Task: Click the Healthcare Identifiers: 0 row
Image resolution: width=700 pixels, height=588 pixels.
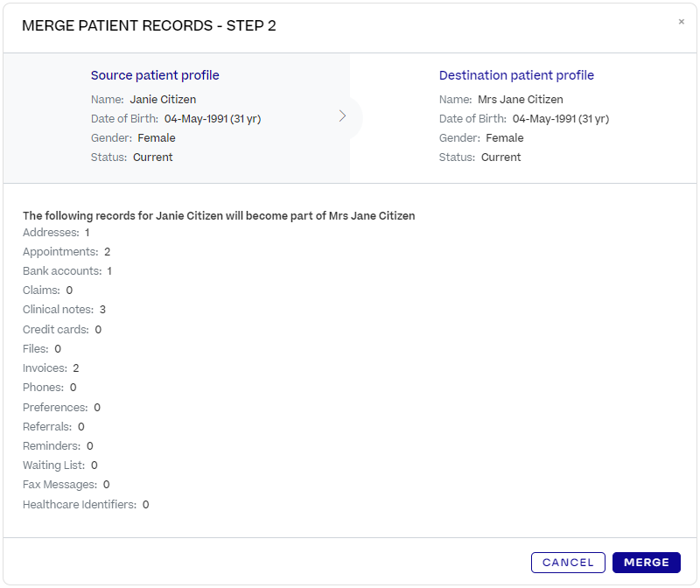Action: [86, 505]
